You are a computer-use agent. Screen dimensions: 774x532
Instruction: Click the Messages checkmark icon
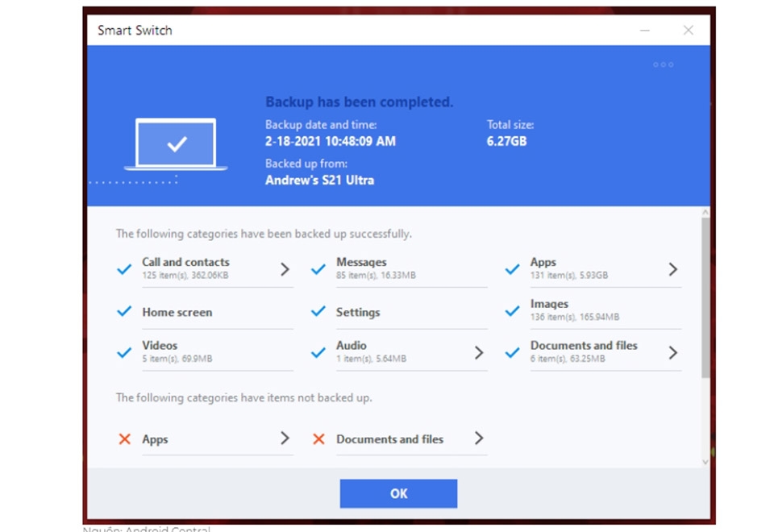coord(318,269)
